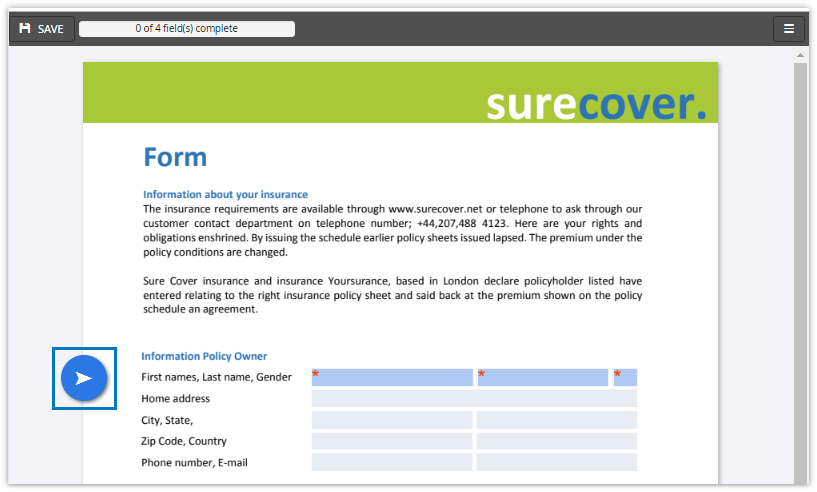The width and height of the screenshot is (817, 492).
Task: Click the scrollbar up arrow
Action: (x=800, y=55)
